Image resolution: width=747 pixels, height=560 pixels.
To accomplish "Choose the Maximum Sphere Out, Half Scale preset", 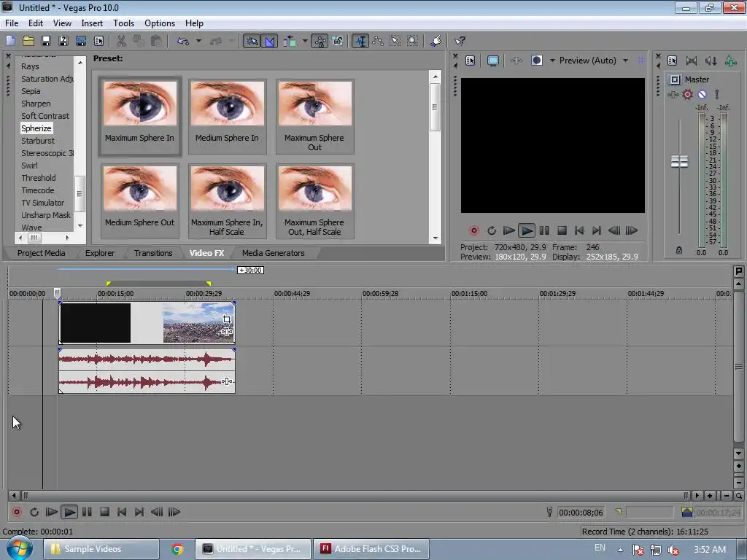I will point(315,201).
